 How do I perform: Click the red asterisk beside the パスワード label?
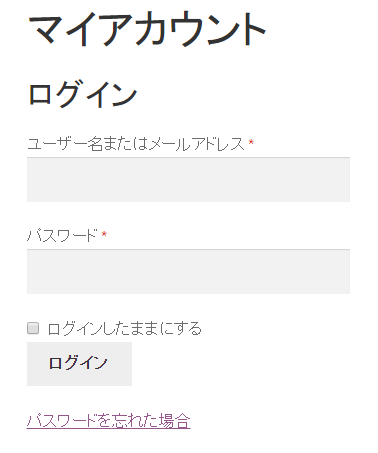104,234
